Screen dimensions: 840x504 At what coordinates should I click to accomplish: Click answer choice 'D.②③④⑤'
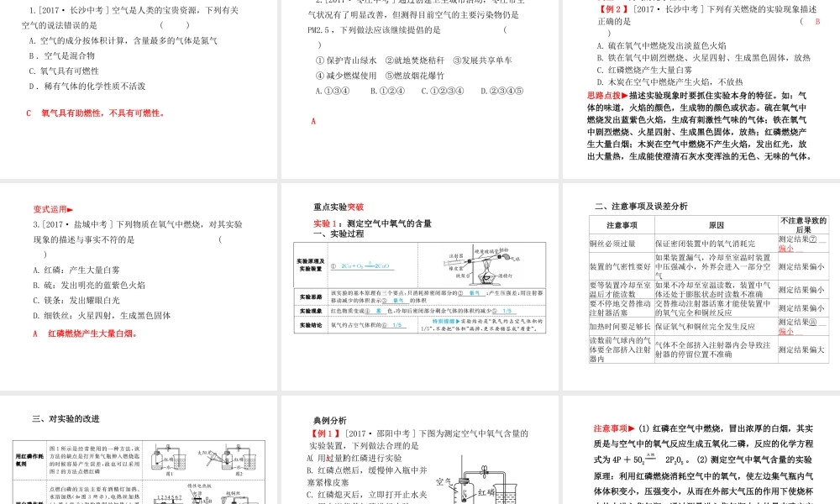pos(502,91)
